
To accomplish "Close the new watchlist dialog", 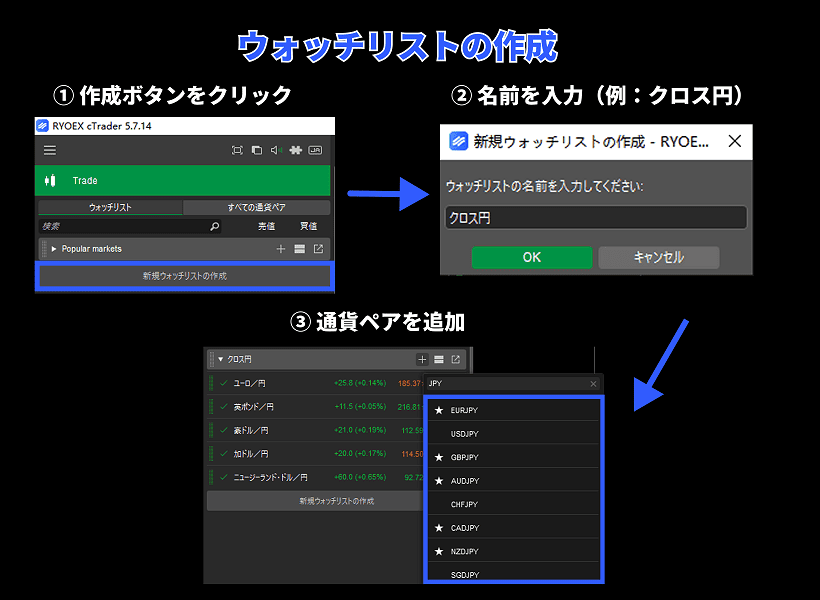I will pyautogui.click(x=735, y=141).
